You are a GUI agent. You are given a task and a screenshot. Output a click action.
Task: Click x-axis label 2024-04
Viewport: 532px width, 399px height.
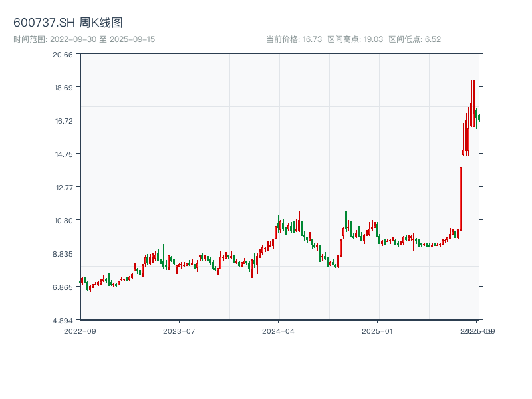[278, 331]
